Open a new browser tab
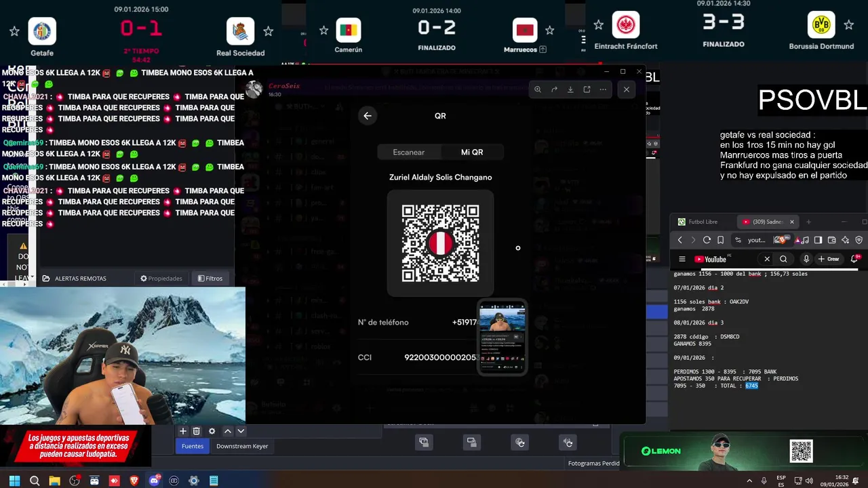The height and width of the screenshot is (488, 868). pos(808,222)
